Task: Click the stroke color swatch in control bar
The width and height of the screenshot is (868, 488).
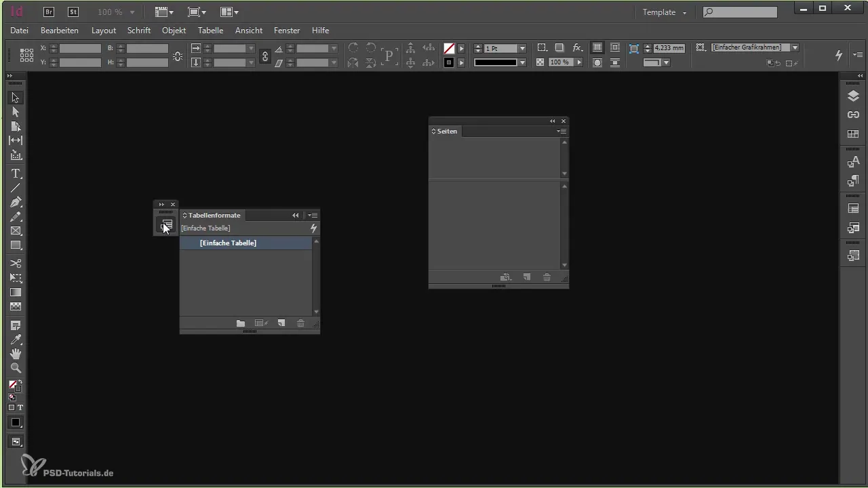Action: pos(449,62)
